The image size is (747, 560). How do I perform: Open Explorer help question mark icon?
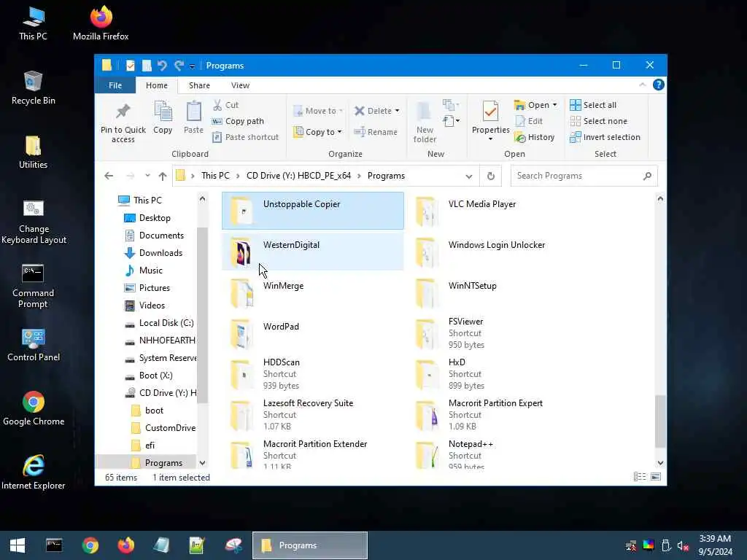pos(659,85)
